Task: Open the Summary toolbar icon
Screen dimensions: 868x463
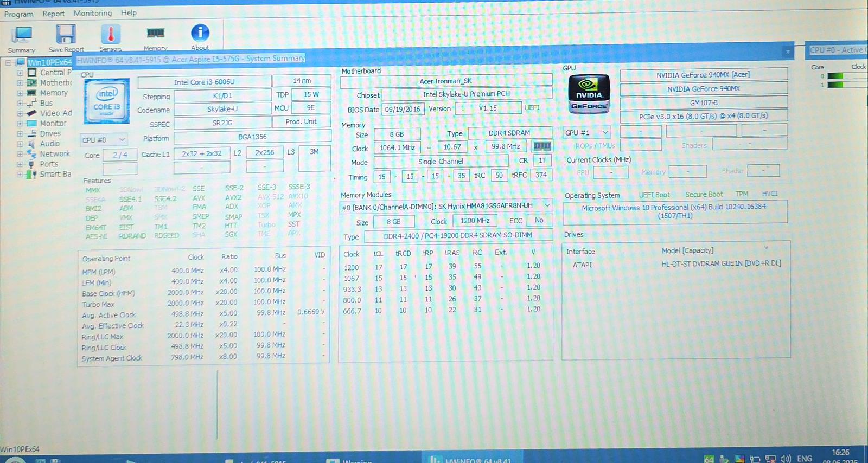Action: 22,35
